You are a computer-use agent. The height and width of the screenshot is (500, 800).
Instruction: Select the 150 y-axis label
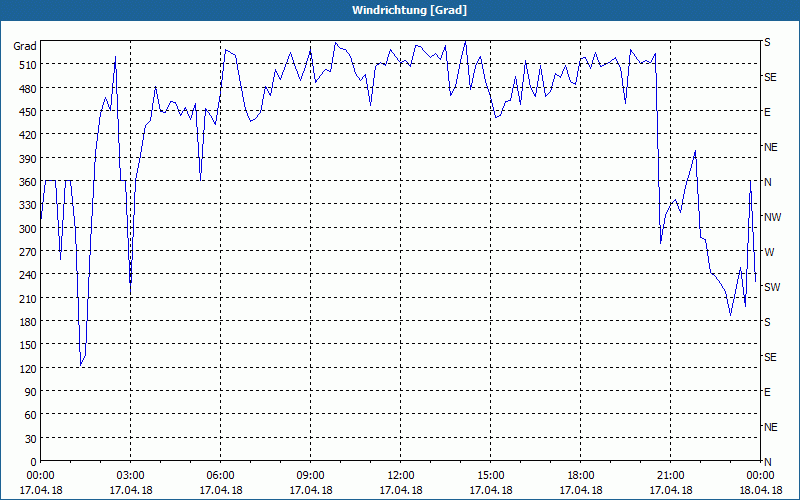(28, 345)
